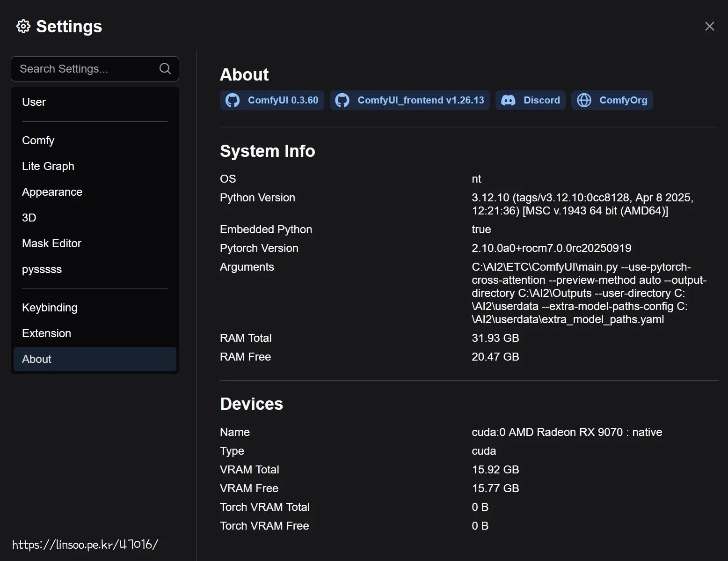
Task: Click Pytorch Version value 2.10.0a0+rocm7.0.0rc20250919
Action: pos(552,248)
